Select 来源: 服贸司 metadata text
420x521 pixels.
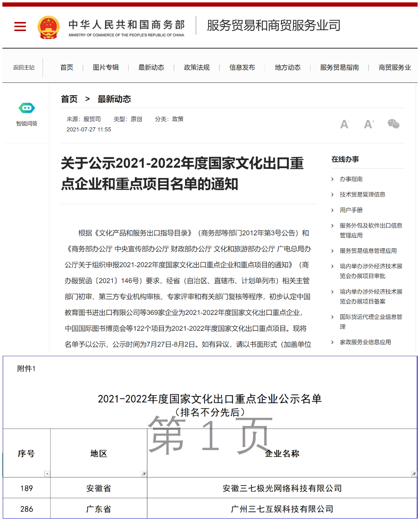coord(84,119)
